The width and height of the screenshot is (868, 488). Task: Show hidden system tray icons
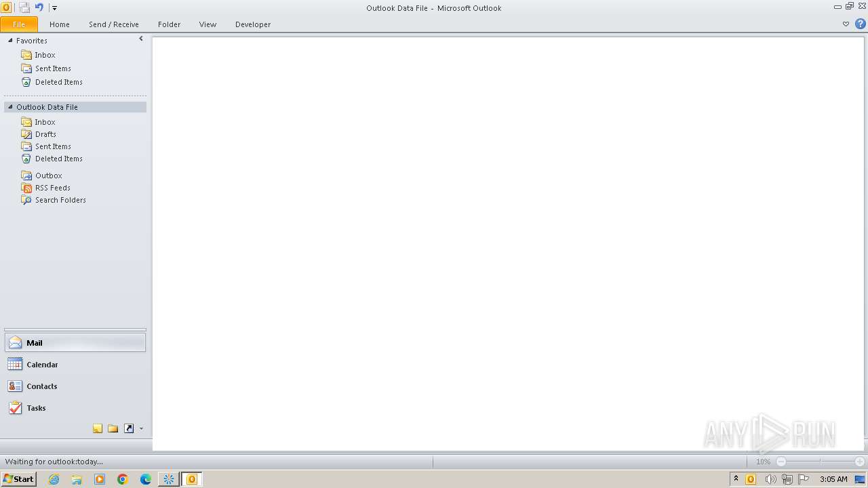pyautogui.click(x=736, y=479)
